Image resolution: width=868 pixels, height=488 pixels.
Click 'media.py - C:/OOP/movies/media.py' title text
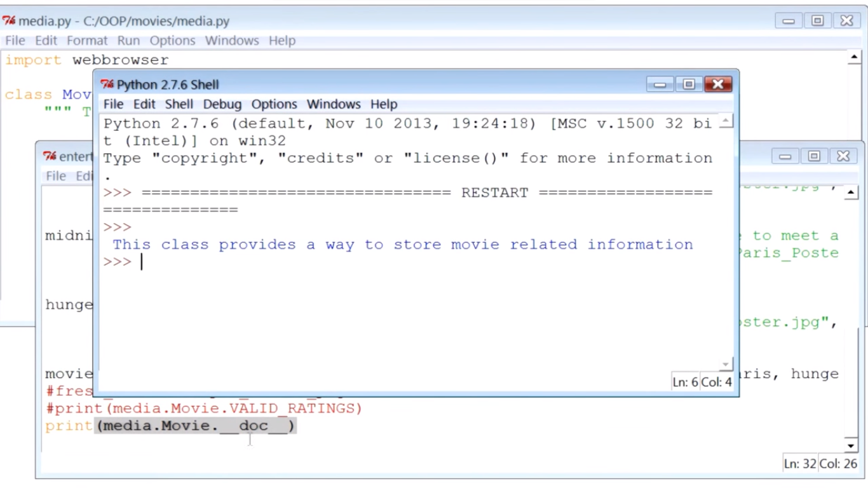[x=124, y=21]
